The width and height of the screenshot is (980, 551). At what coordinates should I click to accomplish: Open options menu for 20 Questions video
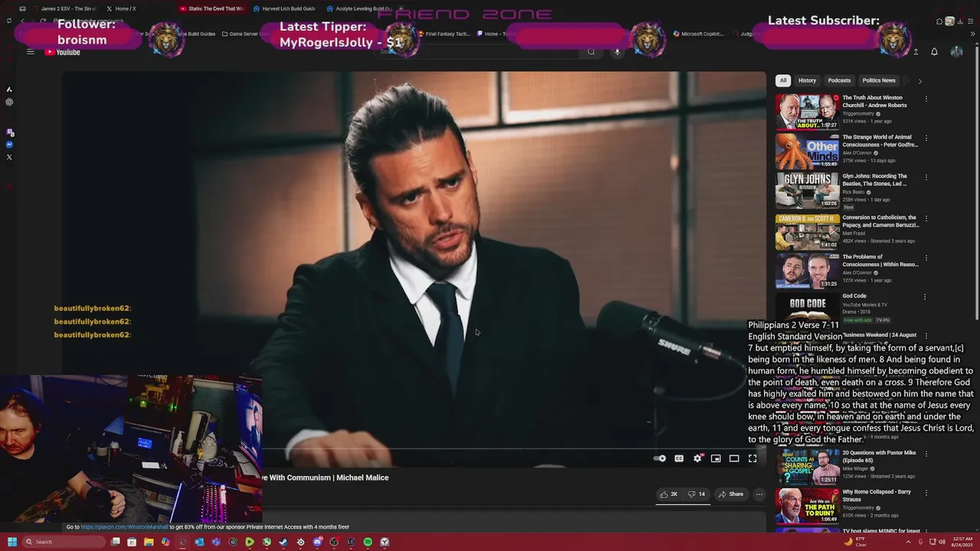coord(926,454)
